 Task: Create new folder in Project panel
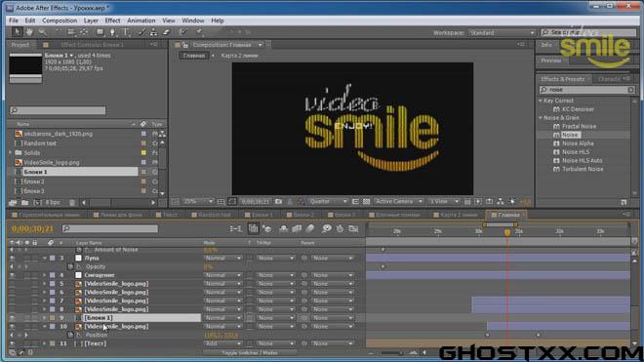(25, 203)
